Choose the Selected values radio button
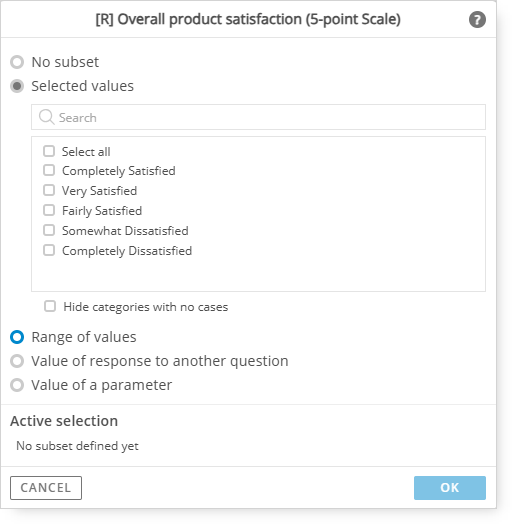Screen dimensions: 512x524 pos(17,86)
